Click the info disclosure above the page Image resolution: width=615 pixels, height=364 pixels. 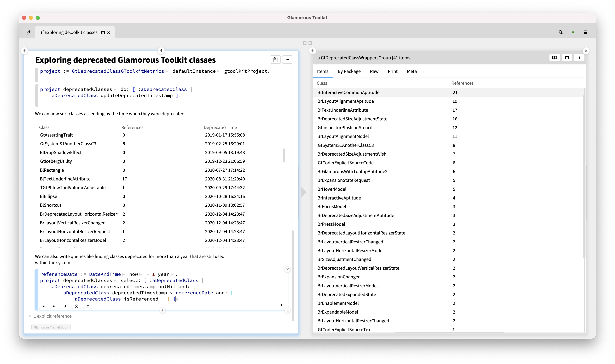(x=161, y=51)
